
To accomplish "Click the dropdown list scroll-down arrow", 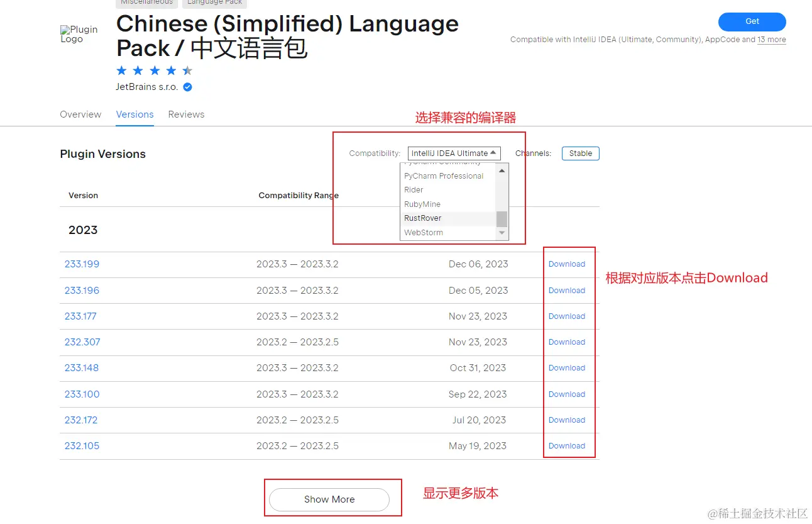I will pyautogui.click(x=502, y=233).
